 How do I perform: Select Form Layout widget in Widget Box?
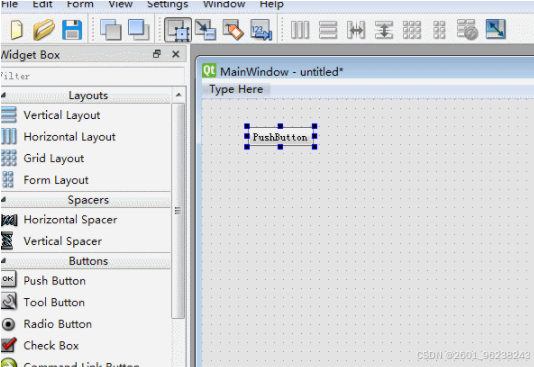tap(85, 180)
